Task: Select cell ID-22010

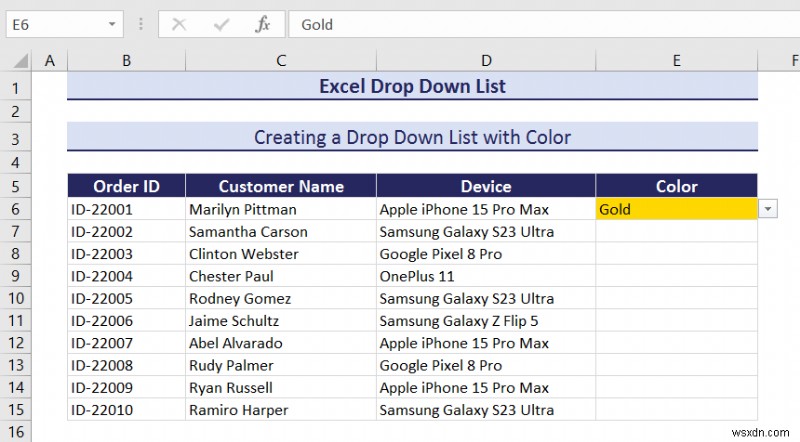Action: 127,410
